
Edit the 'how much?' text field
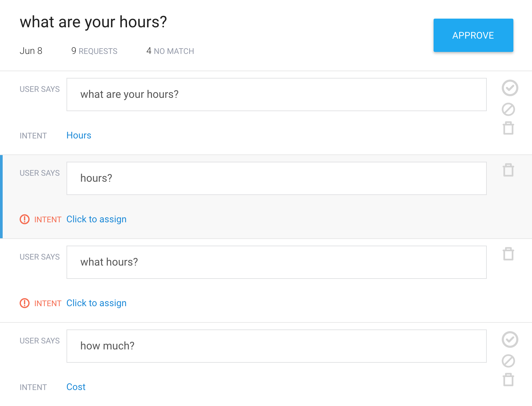pos(276,346)
